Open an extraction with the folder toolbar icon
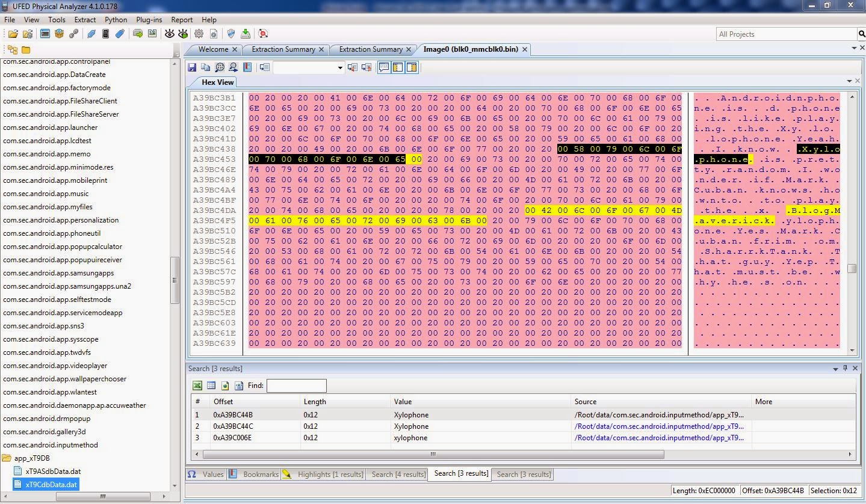This screenshot has height=504, width=866. (x=13, y=33)
